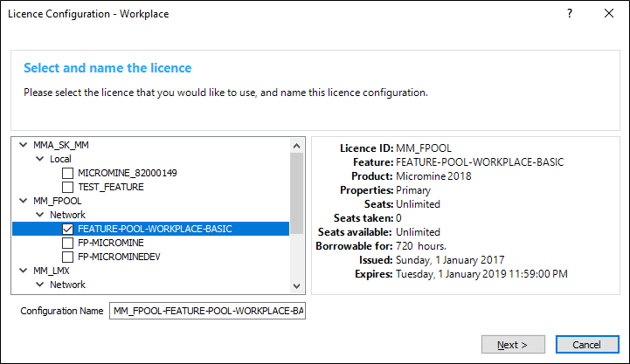Tick the FP-MICROMINEDEV checkbox
Viewport: 630px width, 364px height.
tap(68, 257)
